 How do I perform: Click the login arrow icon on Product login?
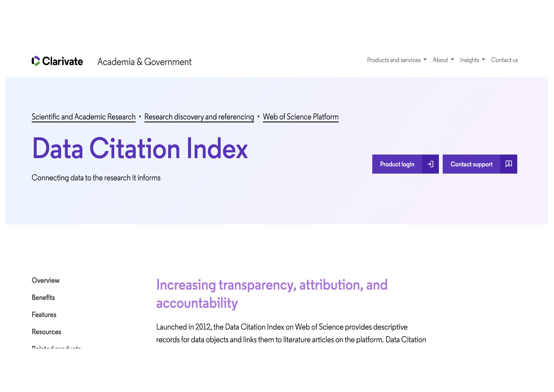(430, 164)
